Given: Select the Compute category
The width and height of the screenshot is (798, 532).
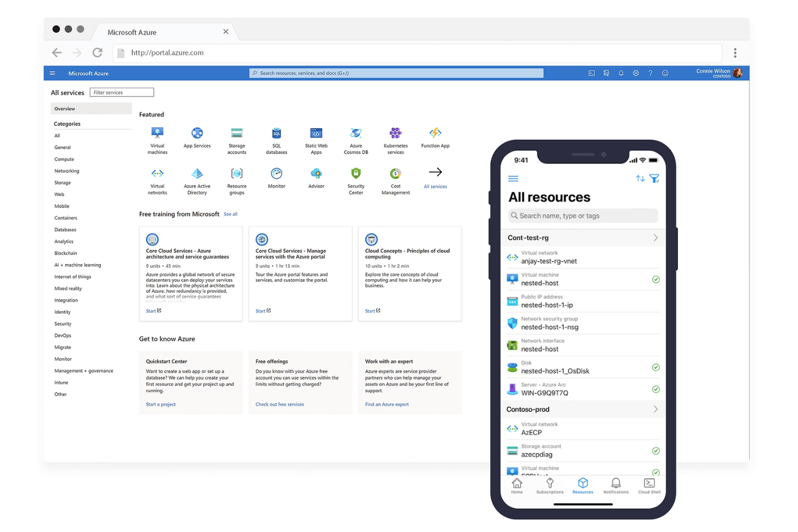Looking at the screenshot, I should (x=64, y=159).
